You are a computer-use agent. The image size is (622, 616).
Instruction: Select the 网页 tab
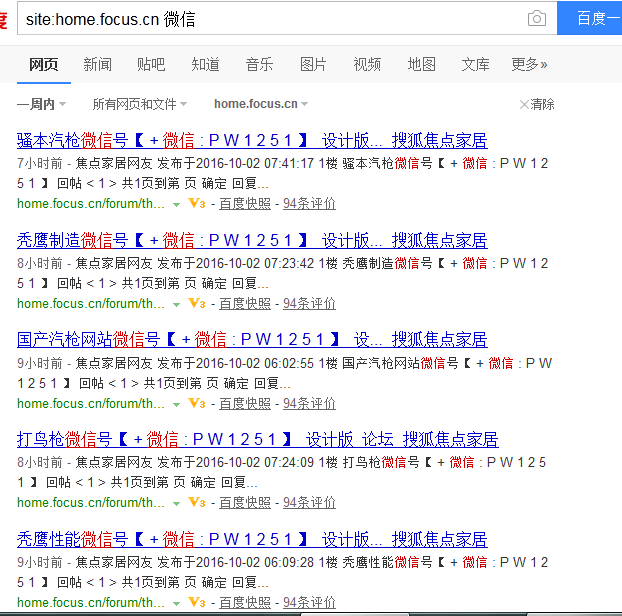click(x=44, y=64)
